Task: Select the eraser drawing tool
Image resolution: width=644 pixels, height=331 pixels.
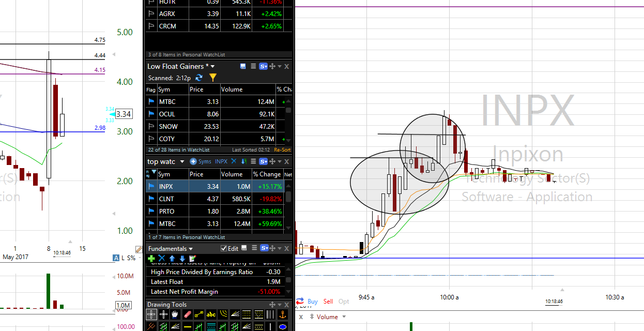Action: point(188,314)
